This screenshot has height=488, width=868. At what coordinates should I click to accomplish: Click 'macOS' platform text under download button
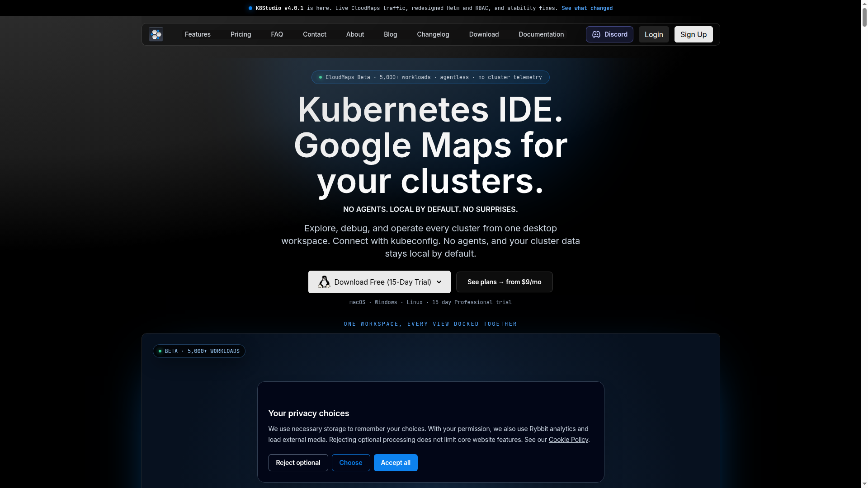click(x=357, y=302)
